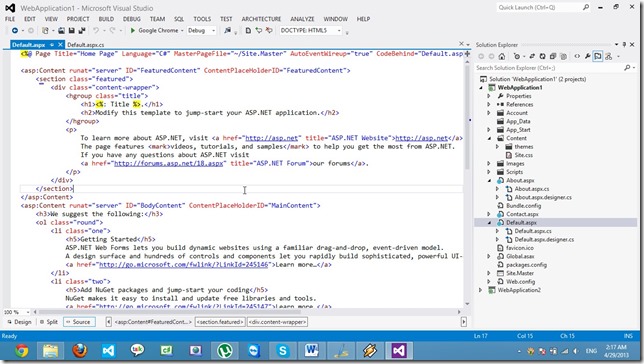This screenshot has width=644, height=364.
Task: Switch to Split view
Action: click(49, 322)
